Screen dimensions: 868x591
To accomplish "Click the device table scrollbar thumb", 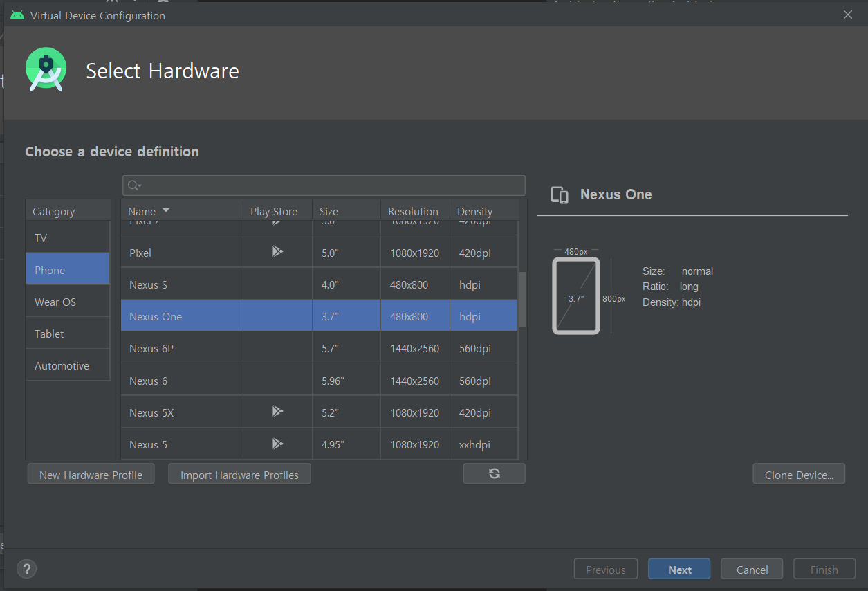I will pos(522,299).
